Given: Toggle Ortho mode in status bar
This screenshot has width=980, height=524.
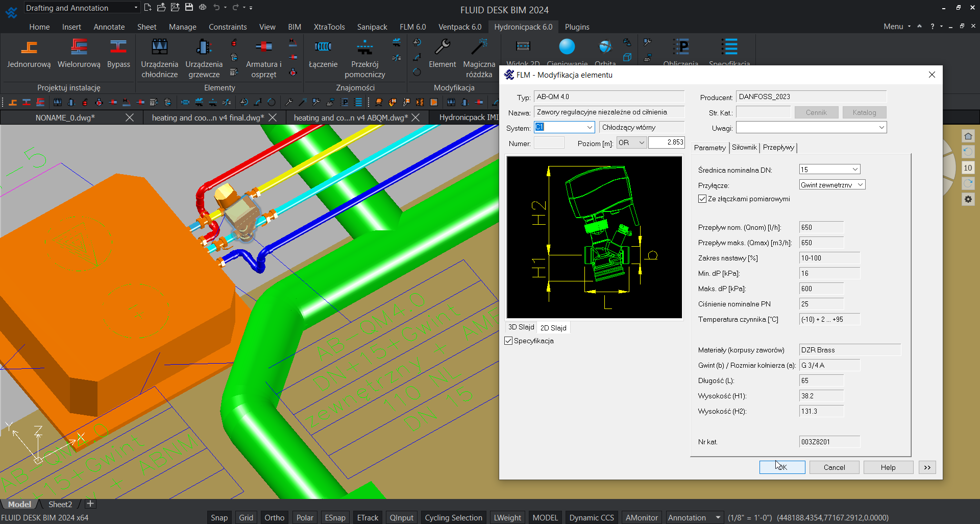Looking at the screenshot, I should [x=274, y=517].
